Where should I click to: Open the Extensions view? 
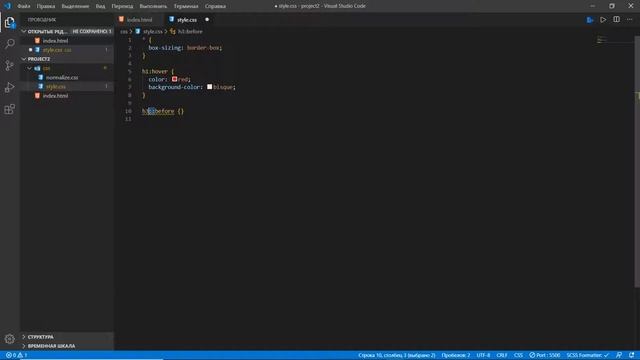tap(9, 109)
